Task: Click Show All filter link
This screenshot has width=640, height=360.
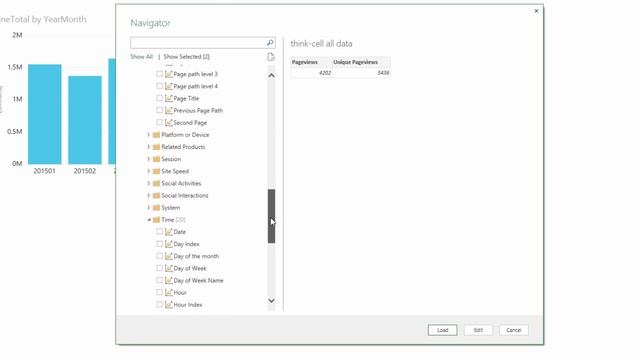Action: tap(142, 57)
